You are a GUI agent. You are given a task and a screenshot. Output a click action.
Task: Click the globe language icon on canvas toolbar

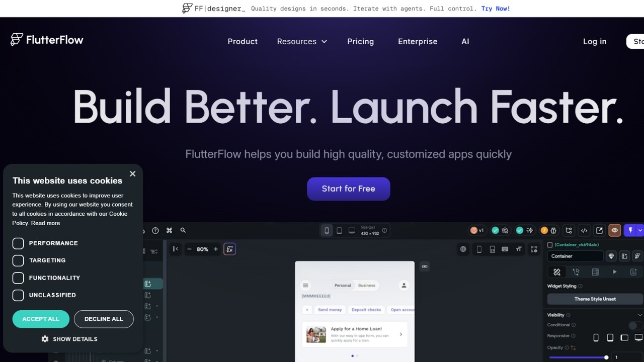point(463,249)
